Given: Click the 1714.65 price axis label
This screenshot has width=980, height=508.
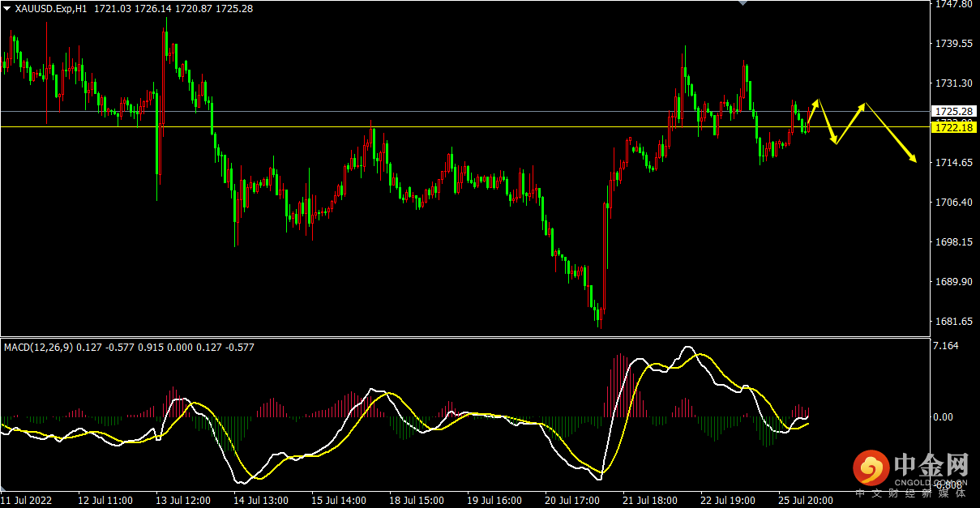Looking at the screenshot, I should [953, 163].
